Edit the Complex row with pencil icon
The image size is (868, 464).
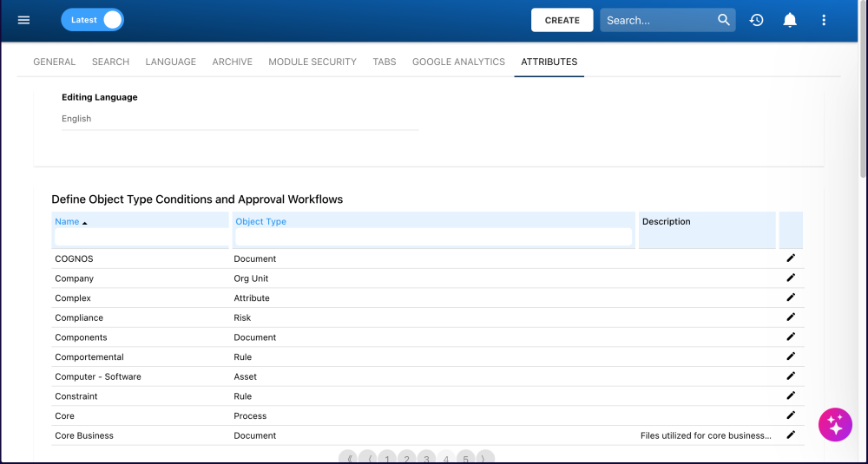[x=791, y=297]
